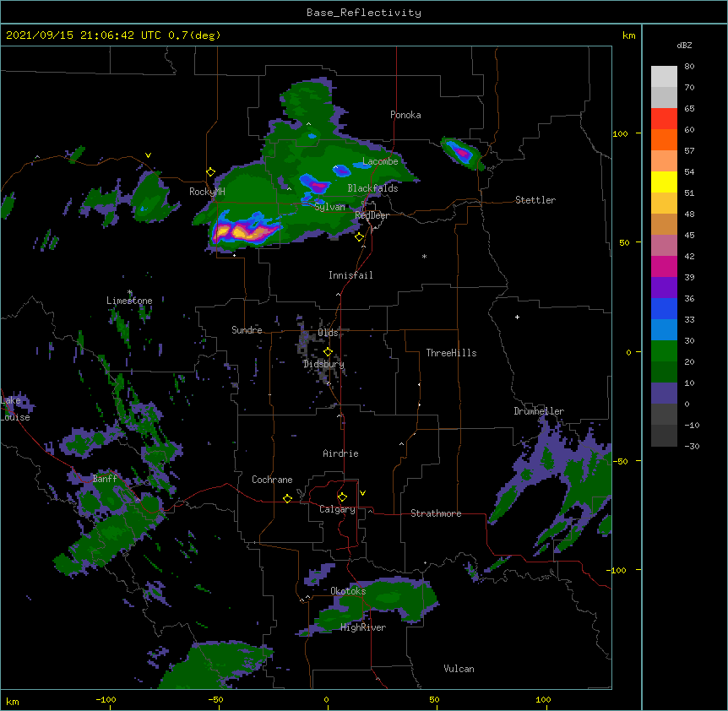Click the dBZ legend heading
The height and width of the screenshot is (711, 728).
click(684, 45)
